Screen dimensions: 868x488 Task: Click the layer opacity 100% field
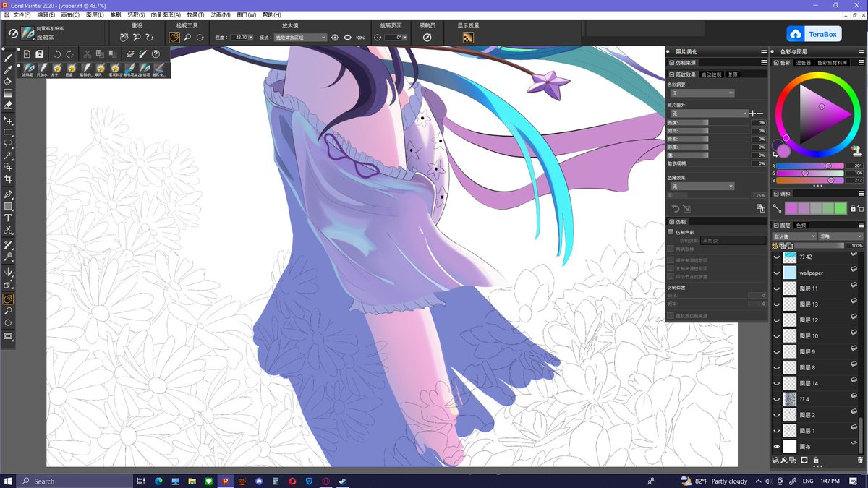(x=856, y=246)
